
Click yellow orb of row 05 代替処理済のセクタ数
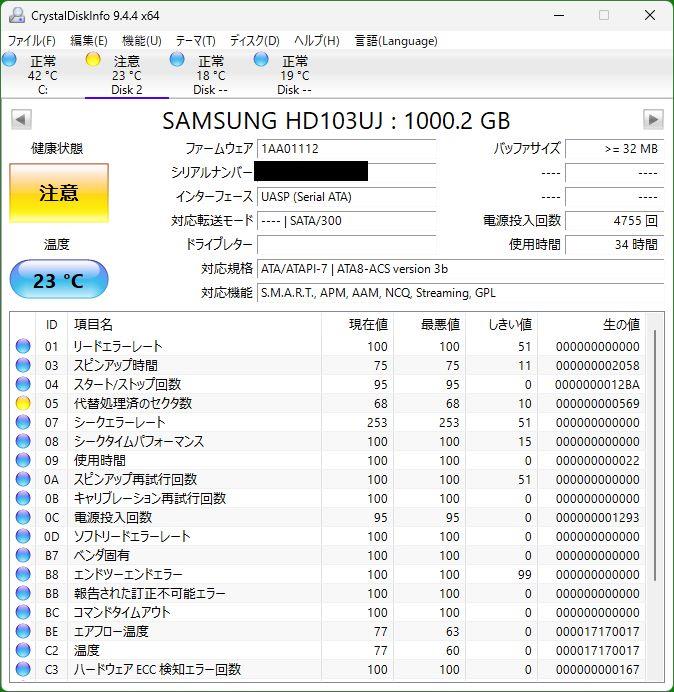pos(23,403)
